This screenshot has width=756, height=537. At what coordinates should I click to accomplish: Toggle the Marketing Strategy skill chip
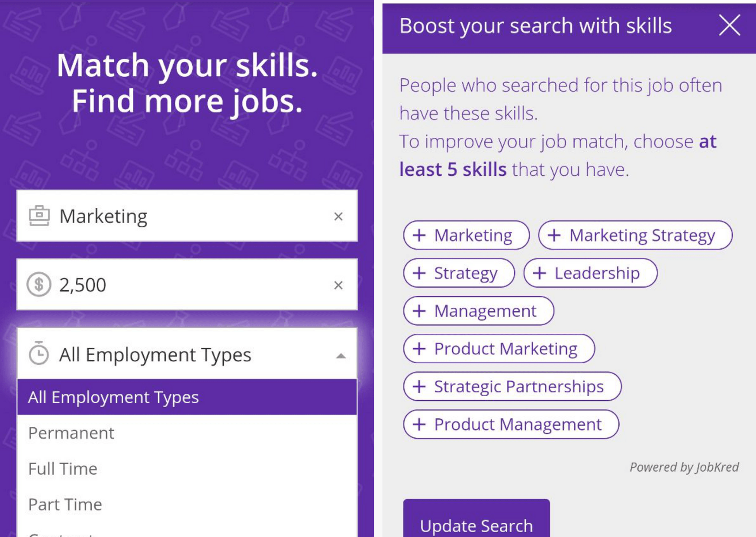[x=635, y=235]
